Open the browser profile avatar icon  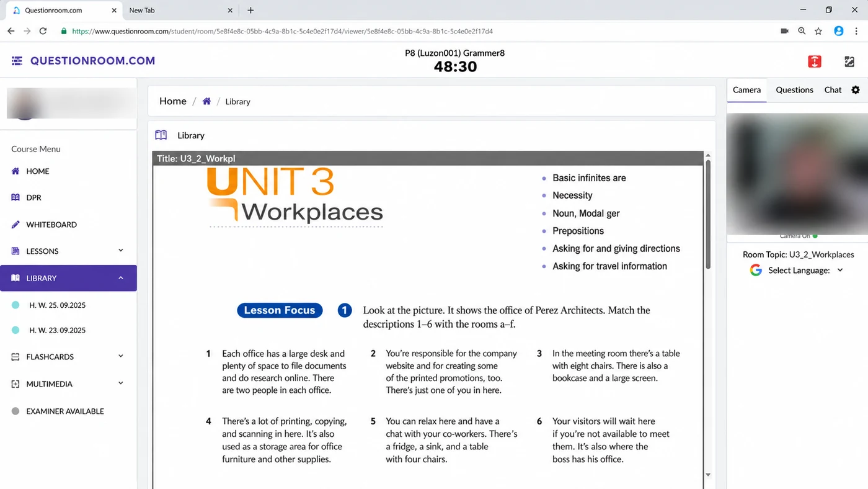(839, 31)
